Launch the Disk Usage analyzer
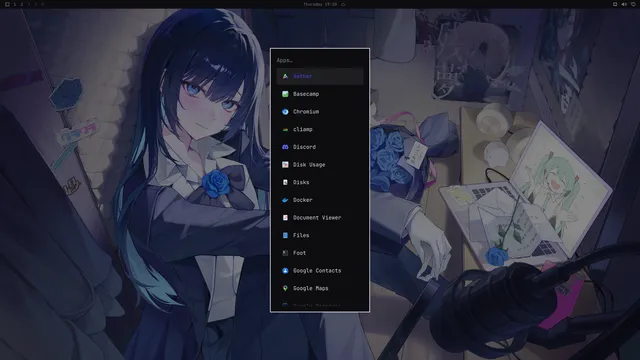Image resolution: width=640 pixels, height=360 pixels. (x=320, y=164)
